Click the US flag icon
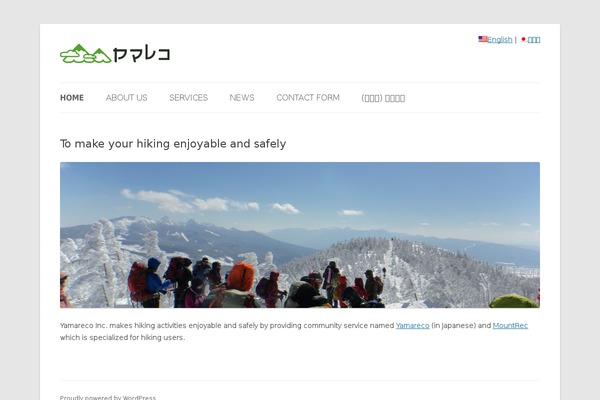 coord(483,39)
